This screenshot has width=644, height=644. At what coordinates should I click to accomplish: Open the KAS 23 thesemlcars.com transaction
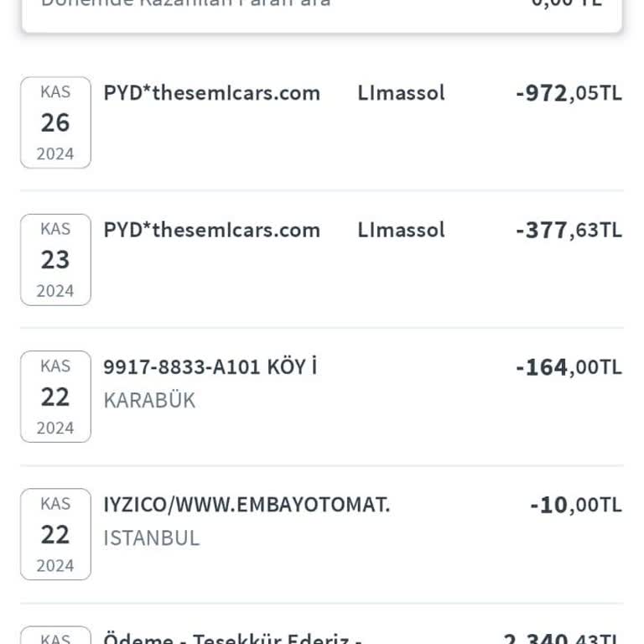[322, 260]
